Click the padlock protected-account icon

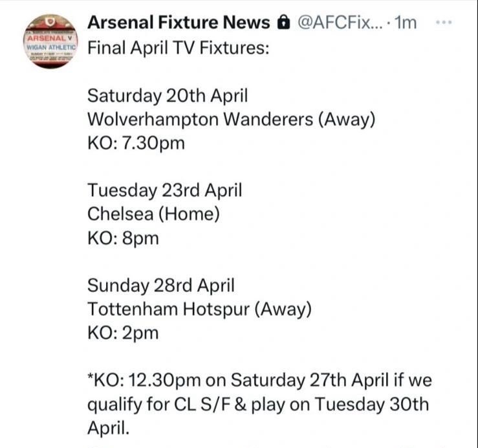pyautogui.click(x=282, y=23)
